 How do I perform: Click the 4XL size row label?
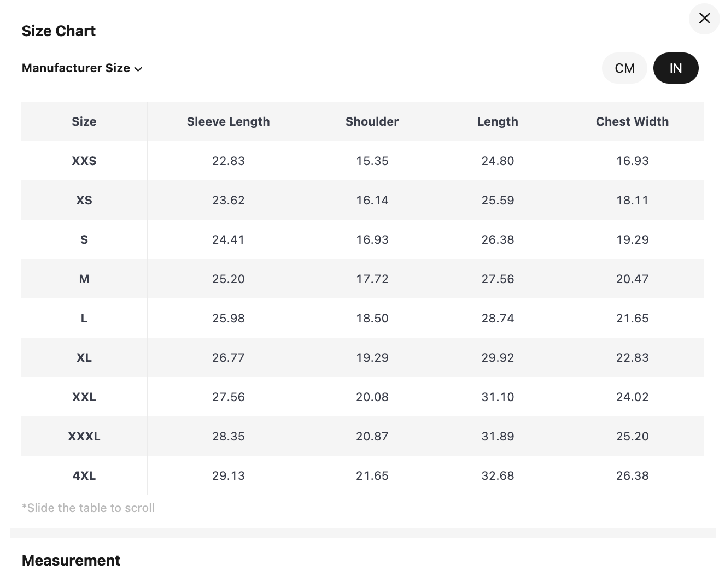point(84,475)
